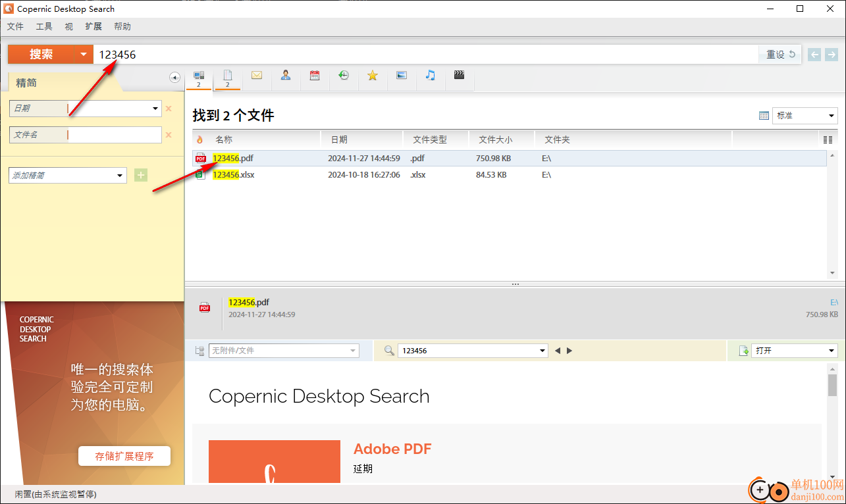The height and width of the screenshot is (504, 846).
Task: Go forward with next search arrow
Action: tap(832, 55)
